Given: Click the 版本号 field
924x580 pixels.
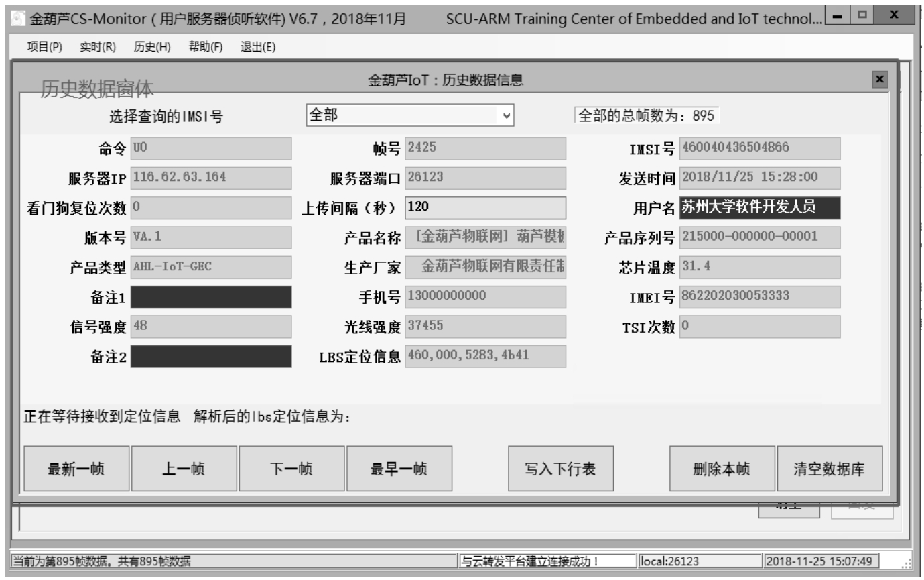Looking at the screenshot, I should 211,237.
